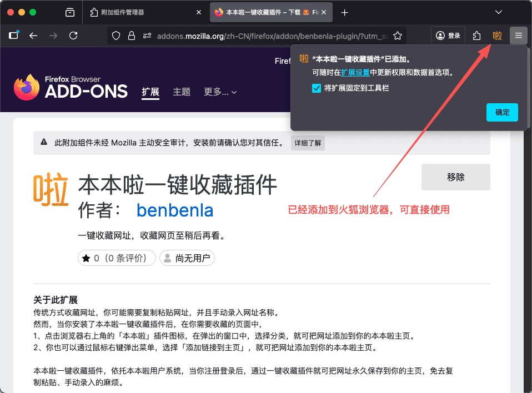Image resolution: width=532 pixels, height=393 pixels.
Task: Open the extensions puzzle-piece icon
Action: (476, 36)
